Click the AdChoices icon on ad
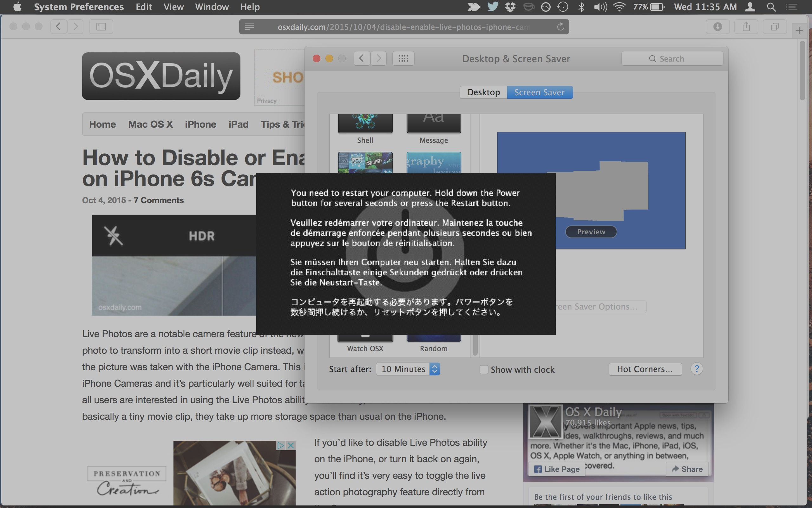Viewport: 812px width, 508px height. [x=280, y=445]
